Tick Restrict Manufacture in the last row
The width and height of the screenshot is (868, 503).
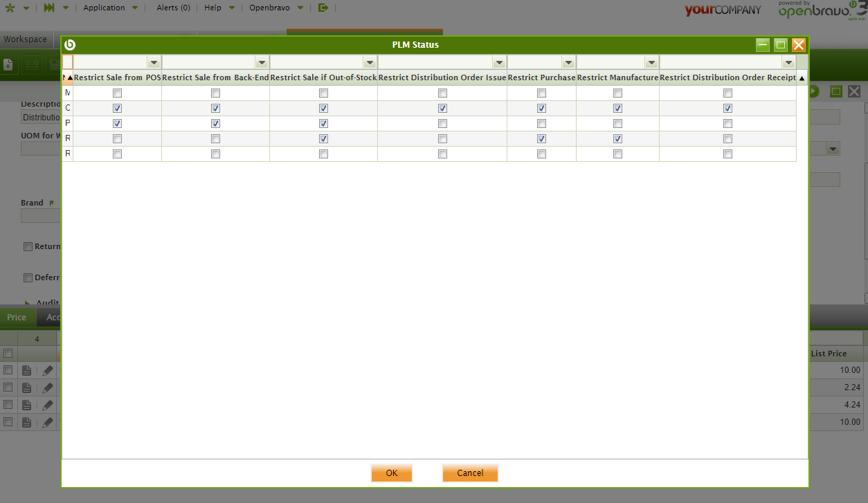click(x=617, y=154)
